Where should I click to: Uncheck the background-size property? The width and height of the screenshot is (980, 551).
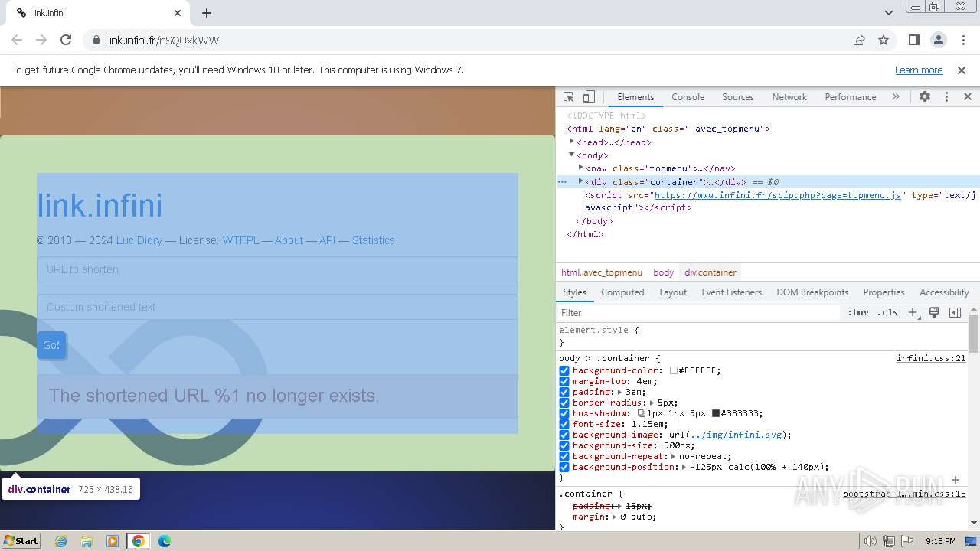pos(564,445)
